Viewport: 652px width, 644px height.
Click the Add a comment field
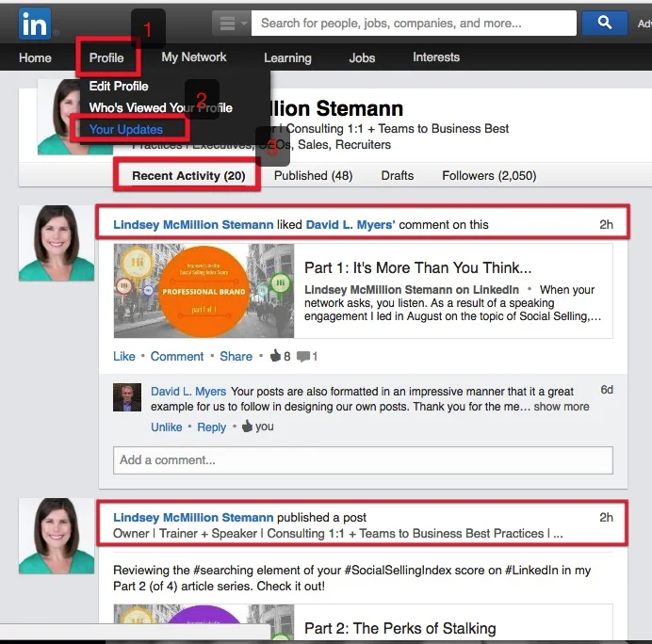tap(363, 460)
